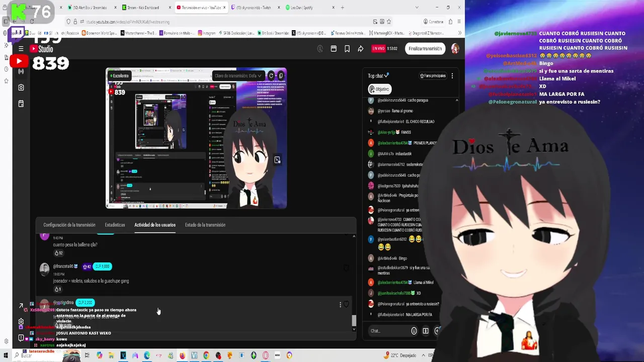
Task: Switch to Estadísticas tab
Action: (115, 225)
